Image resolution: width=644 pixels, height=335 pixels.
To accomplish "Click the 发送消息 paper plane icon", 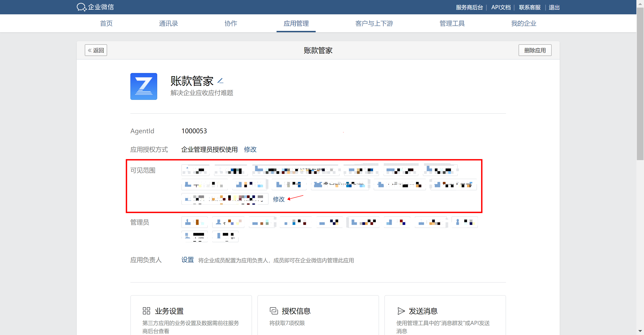I will [401, 311].
